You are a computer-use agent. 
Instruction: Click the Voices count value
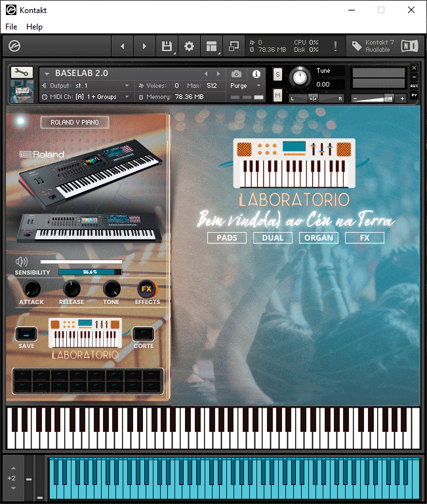pos(176,86)
